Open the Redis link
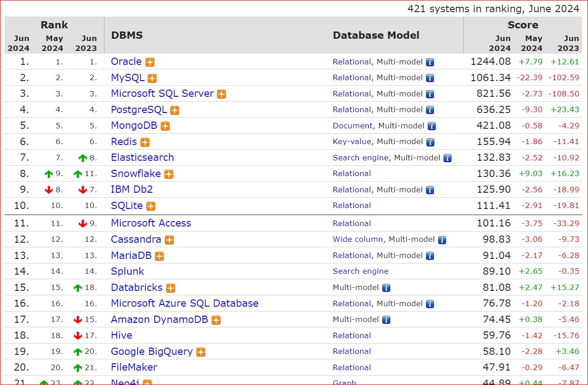588x385 pixels. point(124,141)
